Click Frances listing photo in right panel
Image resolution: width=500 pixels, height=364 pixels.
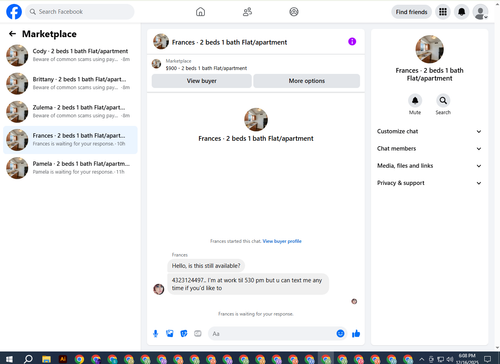(429, 49)
